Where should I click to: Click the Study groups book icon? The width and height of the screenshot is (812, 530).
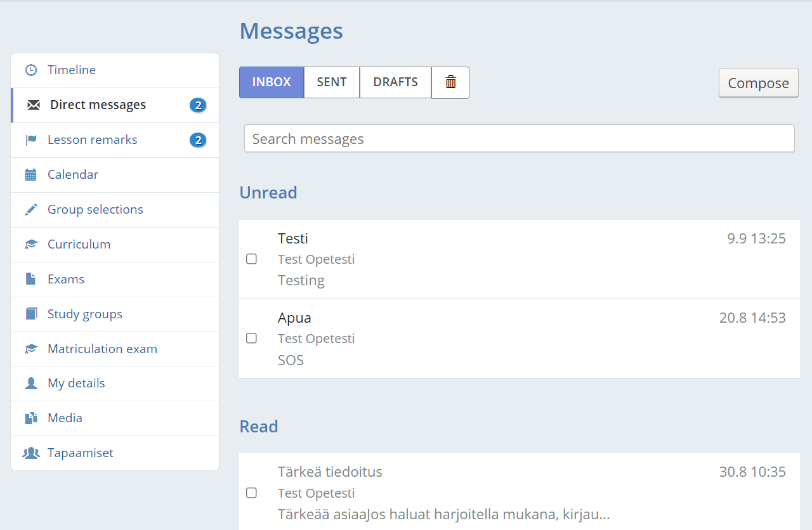30,314
